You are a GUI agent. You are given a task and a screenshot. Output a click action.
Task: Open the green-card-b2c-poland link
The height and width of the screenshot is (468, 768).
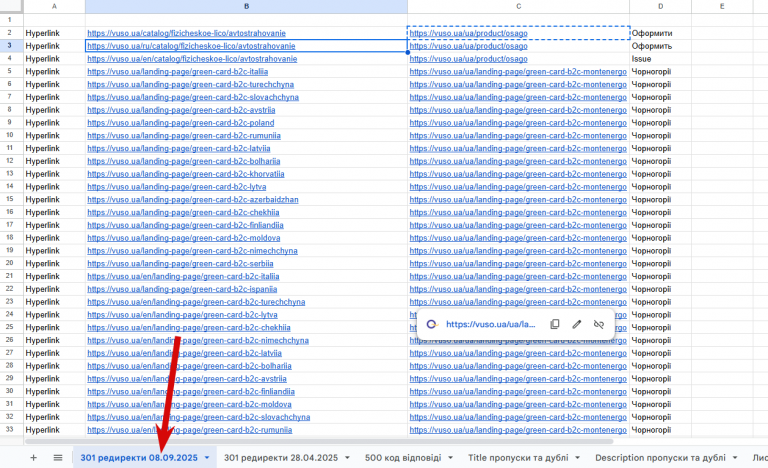181,123
